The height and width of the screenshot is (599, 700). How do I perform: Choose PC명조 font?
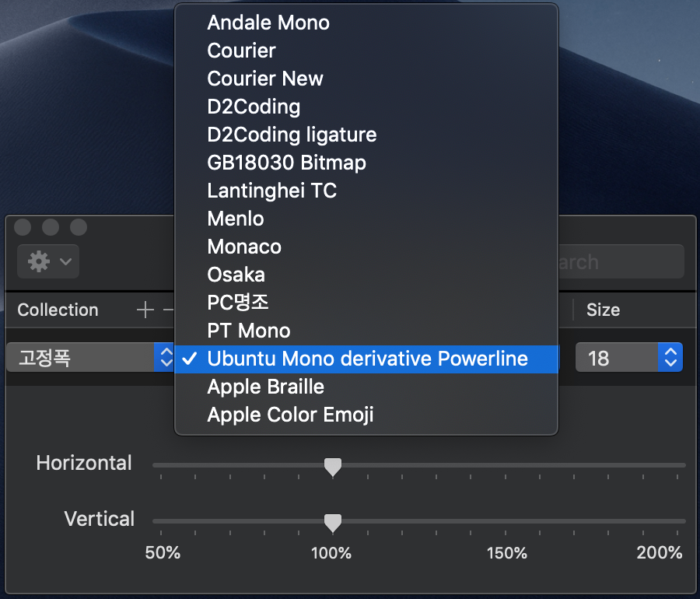[x=366, y=303]
